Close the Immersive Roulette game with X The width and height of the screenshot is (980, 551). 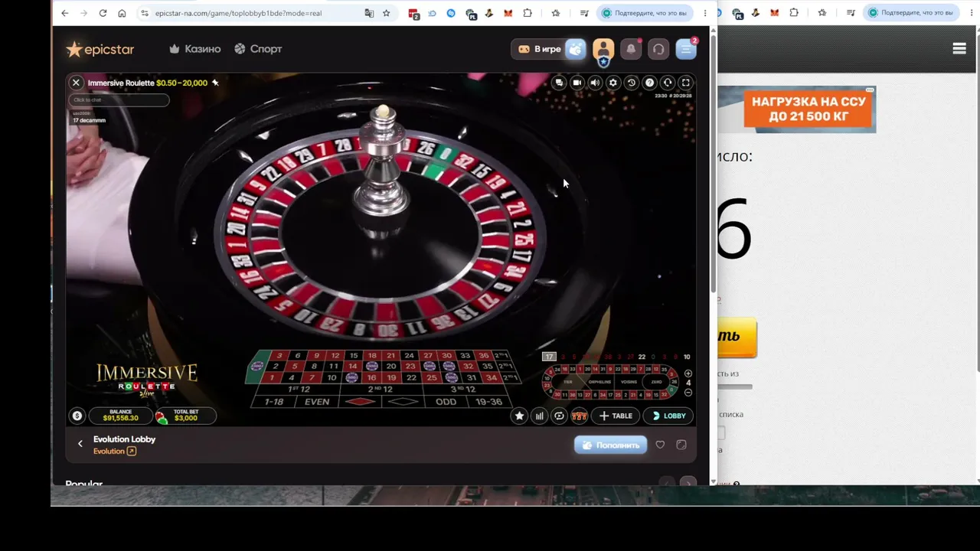[76, 83]
